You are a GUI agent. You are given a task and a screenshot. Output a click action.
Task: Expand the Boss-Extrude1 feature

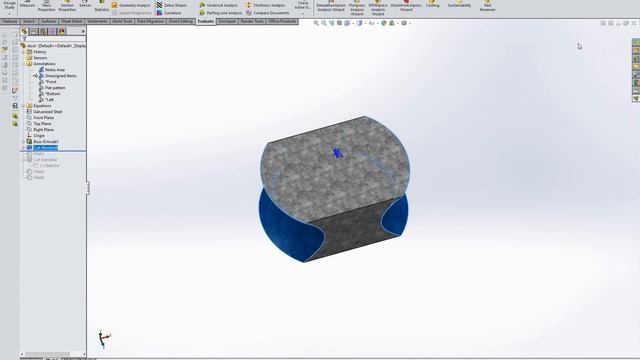tap(24, 141)
